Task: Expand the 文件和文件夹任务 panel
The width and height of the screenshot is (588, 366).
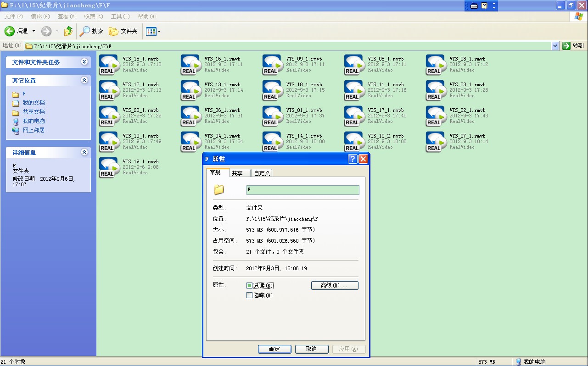Action: [84, 62]
